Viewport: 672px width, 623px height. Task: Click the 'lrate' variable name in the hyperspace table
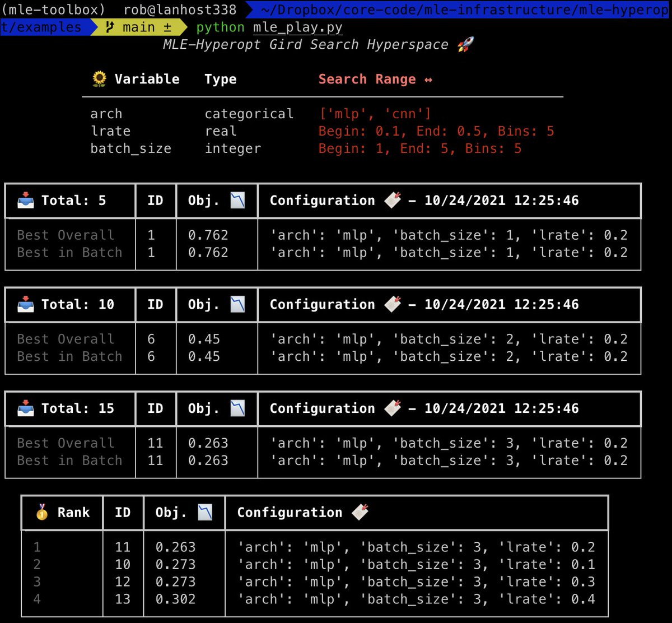(x=110, y=131)
